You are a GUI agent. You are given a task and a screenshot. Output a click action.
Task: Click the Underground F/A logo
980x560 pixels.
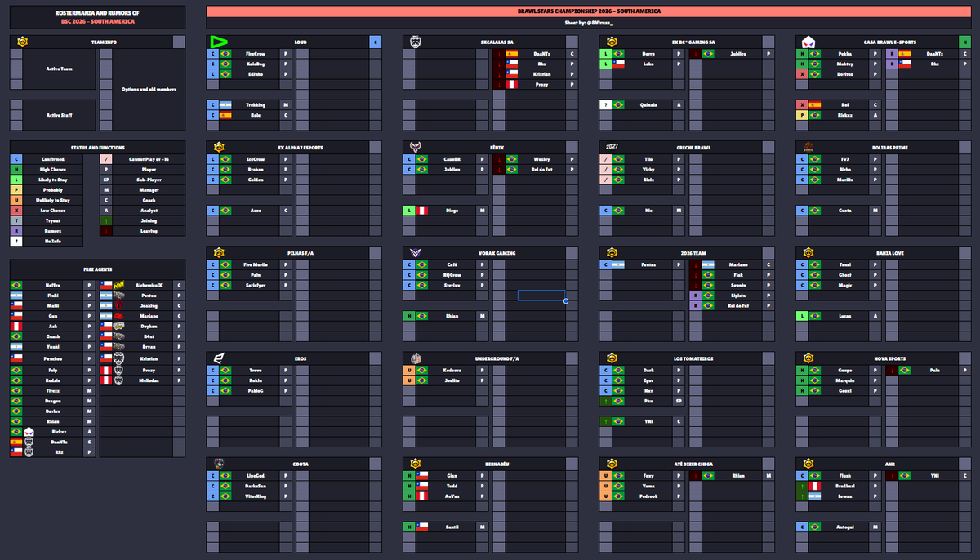coord(415,358)
